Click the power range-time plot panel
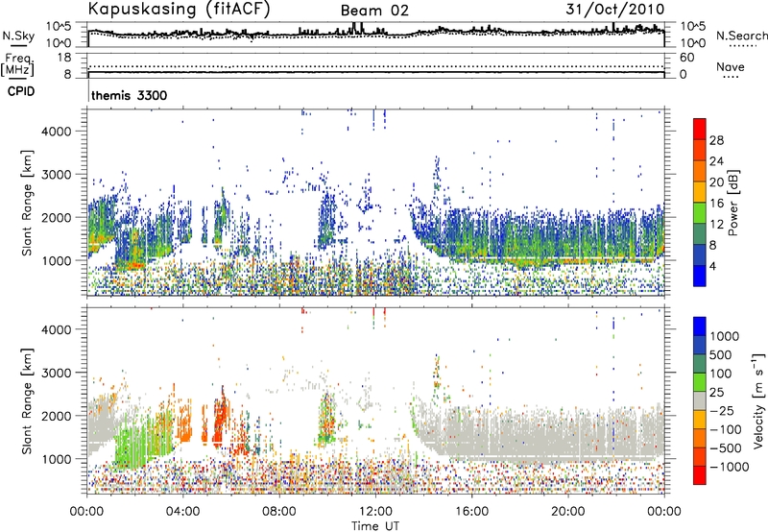 click(376, 202)
